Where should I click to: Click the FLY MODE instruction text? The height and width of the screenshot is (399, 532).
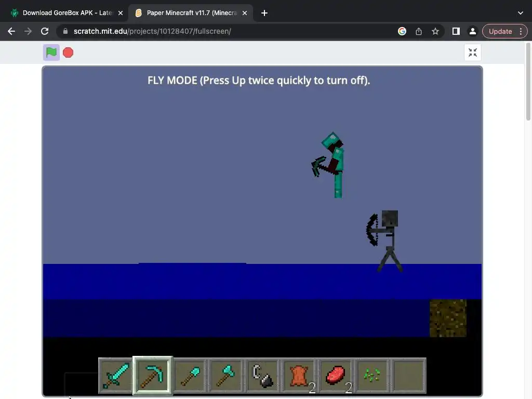tap(259, 81)
